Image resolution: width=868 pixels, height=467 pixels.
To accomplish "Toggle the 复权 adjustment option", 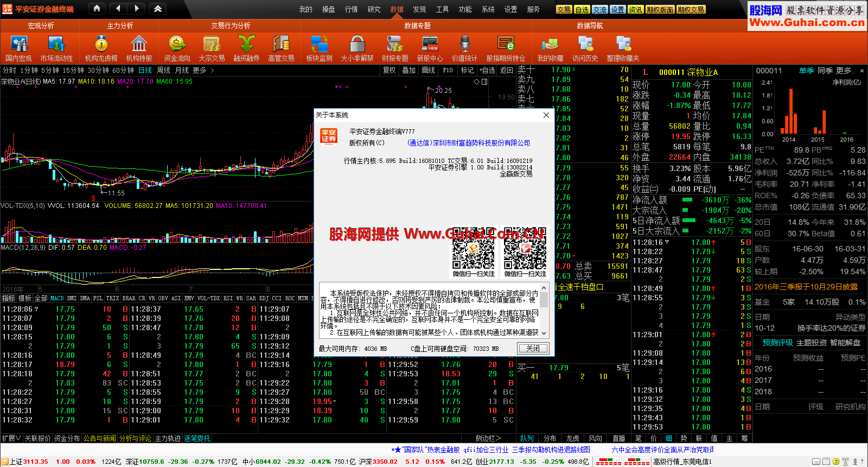I will [x=390, y=70].
